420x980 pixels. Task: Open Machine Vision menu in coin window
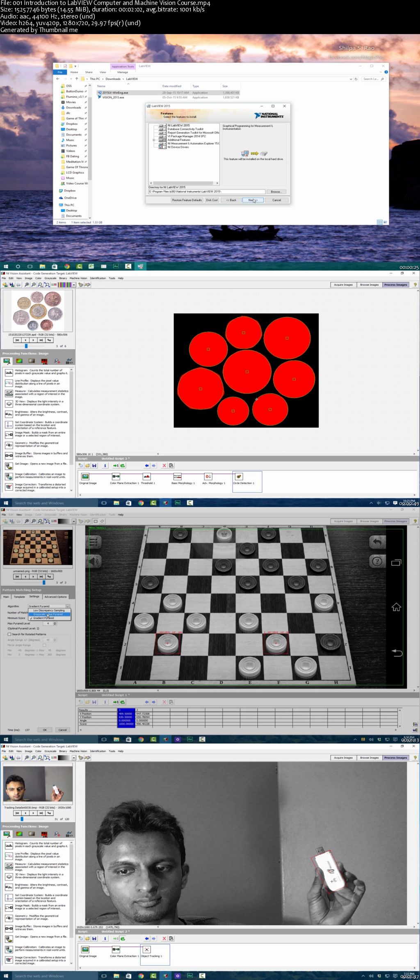point(78,278)
